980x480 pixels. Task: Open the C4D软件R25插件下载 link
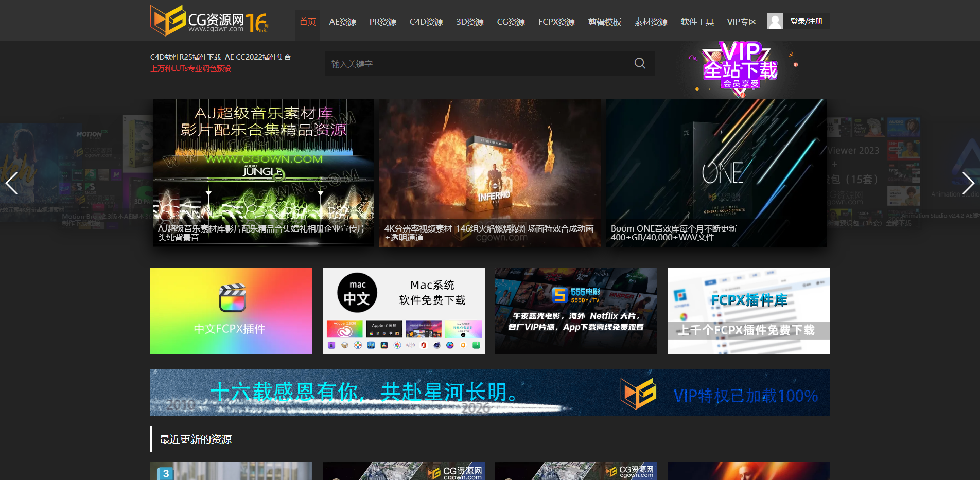(x=186, y=57)
